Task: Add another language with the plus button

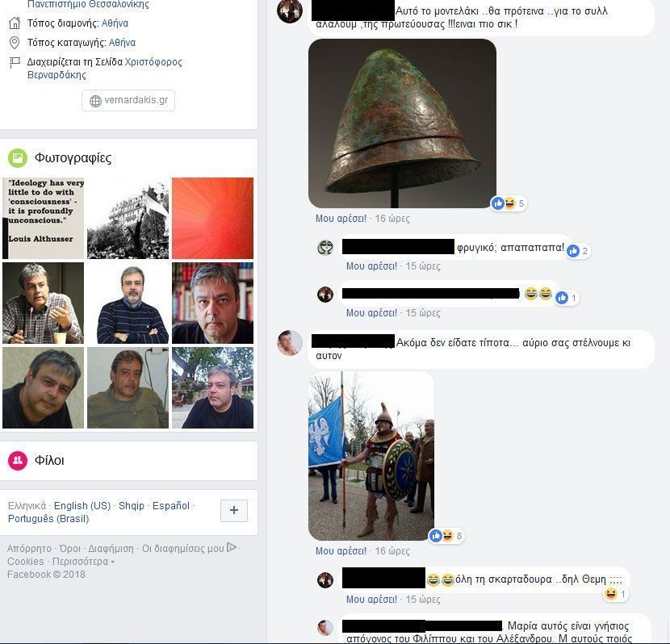Action: [x=234, y=510]
